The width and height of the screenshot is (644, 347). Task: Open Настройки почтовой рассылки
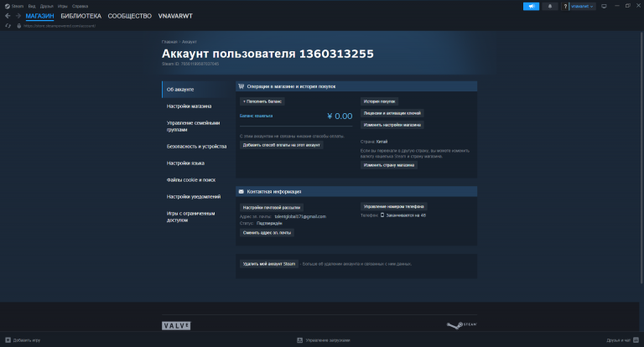(x=272, y=207)
